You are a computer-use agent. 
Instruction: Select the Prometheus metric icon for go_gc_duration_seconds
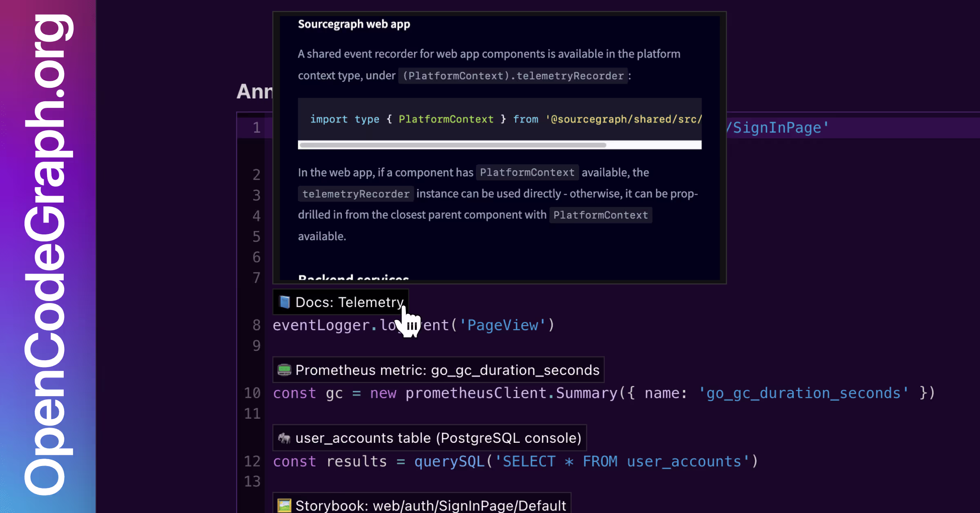click(284, 370)
